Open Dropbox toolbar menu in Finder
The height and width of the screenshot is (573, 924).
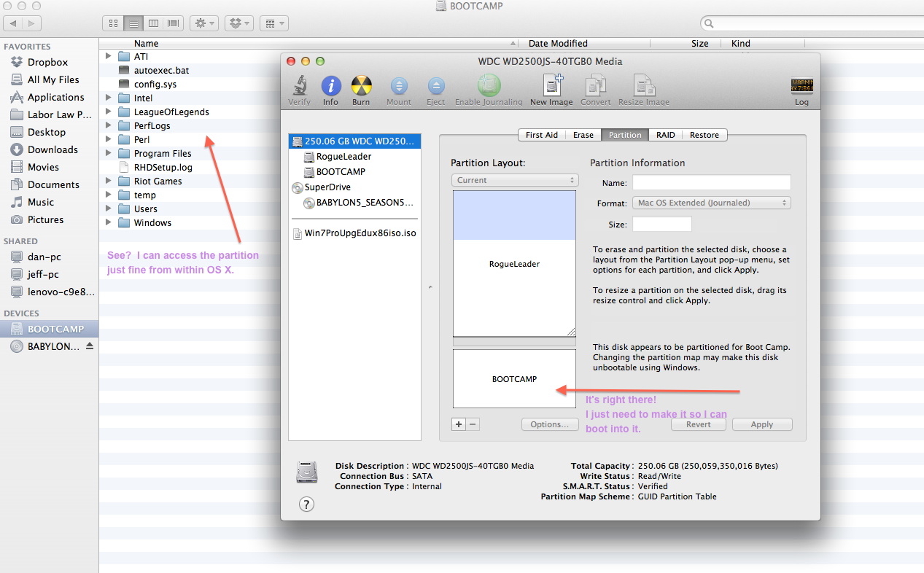(238, 23)
